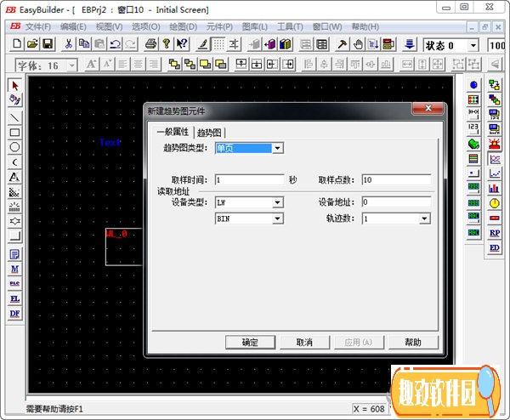Click the yellow question mark help icon
This screenshot has width=510, height=420.
tap(167, 44)
